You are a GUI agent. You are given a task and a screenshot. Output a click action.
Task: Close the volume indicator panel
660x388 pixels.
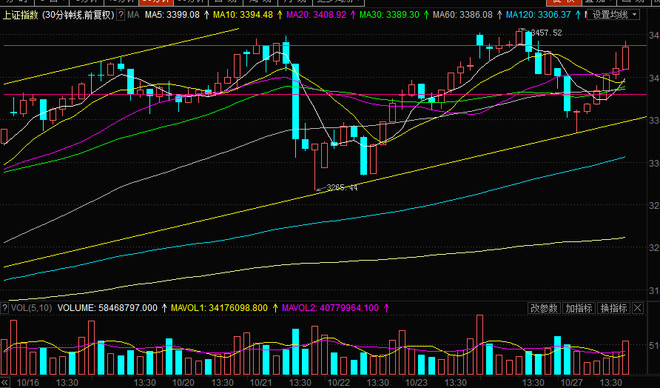click(x=638, y=308)
